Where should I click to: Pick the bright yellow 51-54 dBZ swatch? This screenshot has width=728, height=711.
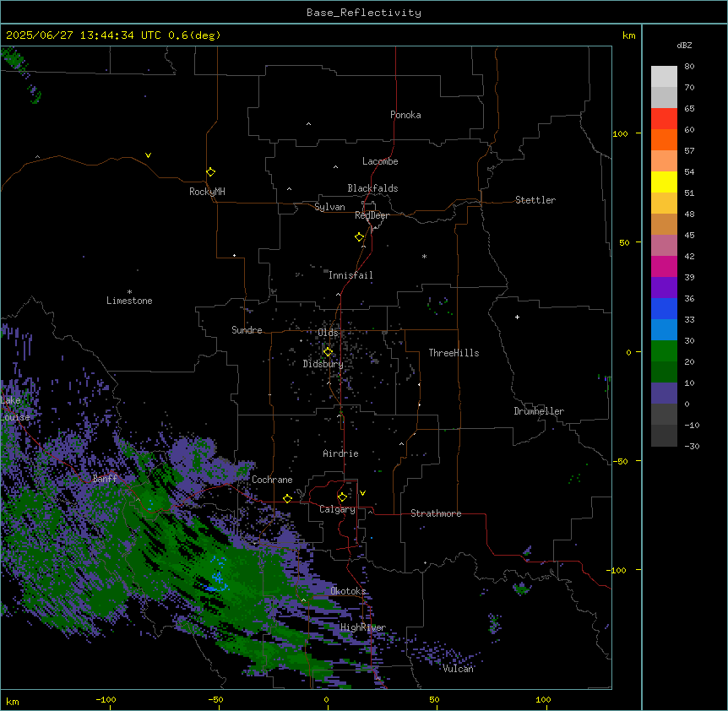[664, 182]
